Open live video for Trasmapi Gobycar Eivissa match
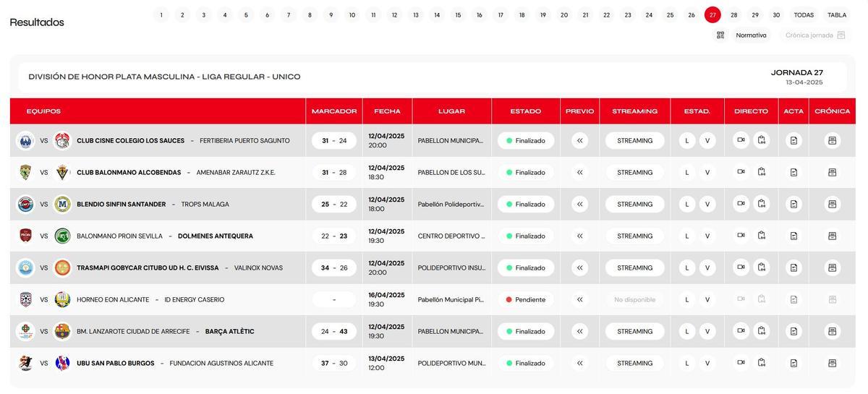The width and height of the screenshot is (868, 394). pyautogui.click(x=741, y=267)
